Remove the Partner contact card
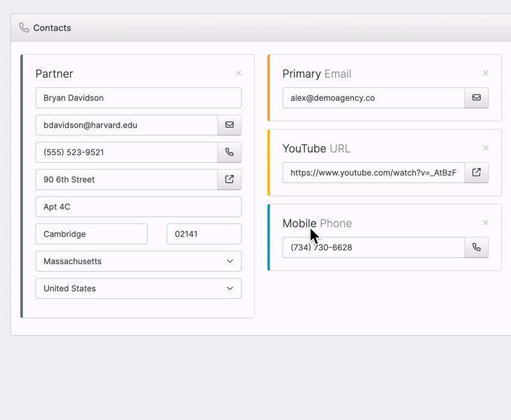The width and height of the screenshot is (511, 420). (x=238, y=73)
